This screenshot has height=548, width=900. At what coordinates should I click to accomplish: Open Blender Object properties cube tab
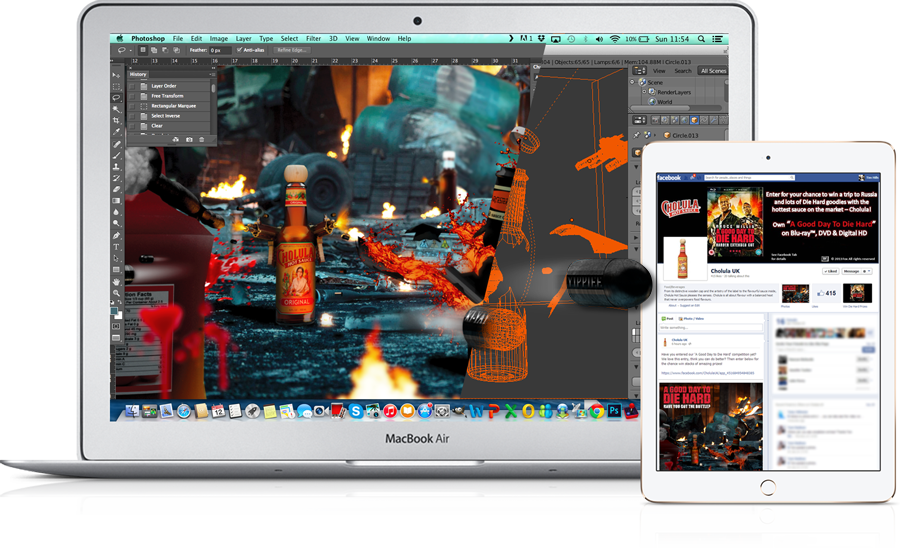pos(694,120)
